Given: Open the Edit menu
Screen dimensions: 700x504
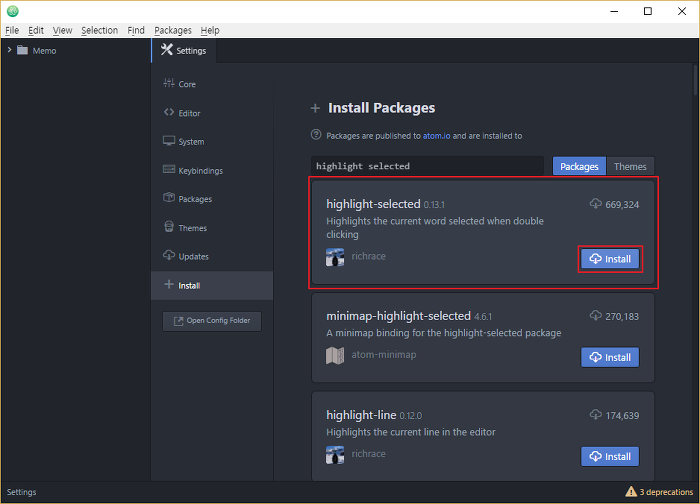Looking at the screenshot, I should coord(36,30).
